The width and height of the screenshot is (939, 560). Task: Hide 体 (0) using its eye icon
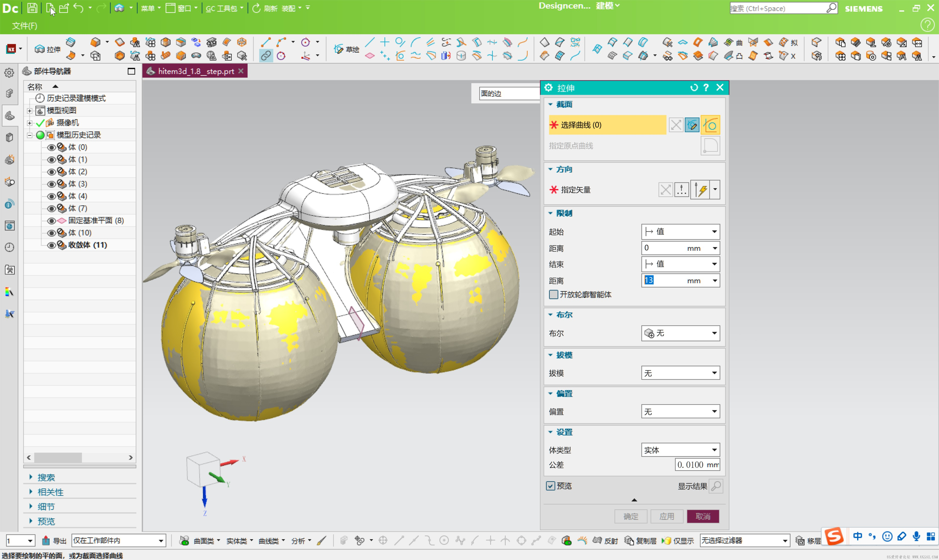51,147
